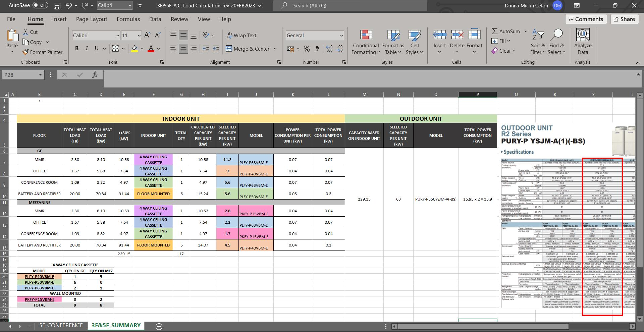The image size is (644, 332).
Task: Toggle Middle Align alignment
Action: tap(183, 35)
